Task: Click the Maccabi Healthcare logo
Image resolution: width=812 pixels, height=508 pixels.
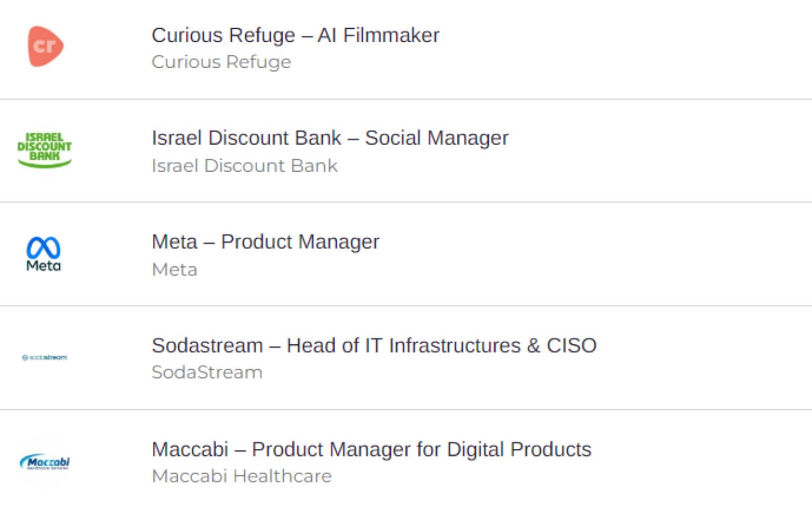Action: click(x=45, y=462)
